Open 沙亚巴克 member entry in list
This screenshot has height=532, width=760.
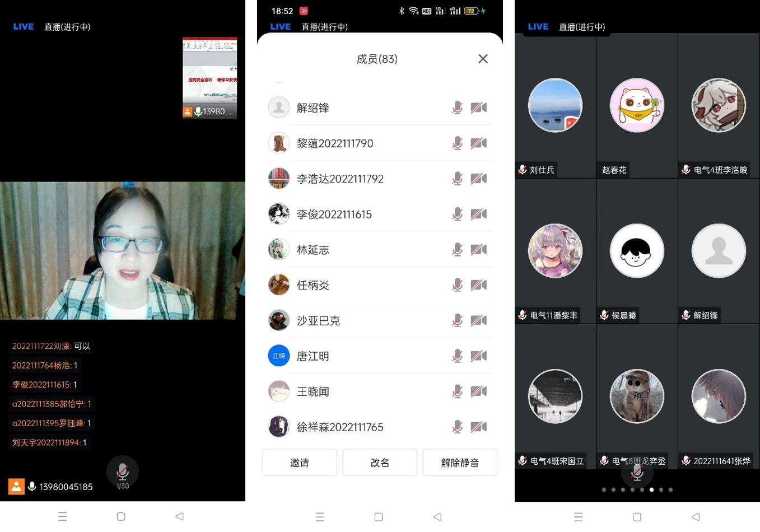point(318,321)
